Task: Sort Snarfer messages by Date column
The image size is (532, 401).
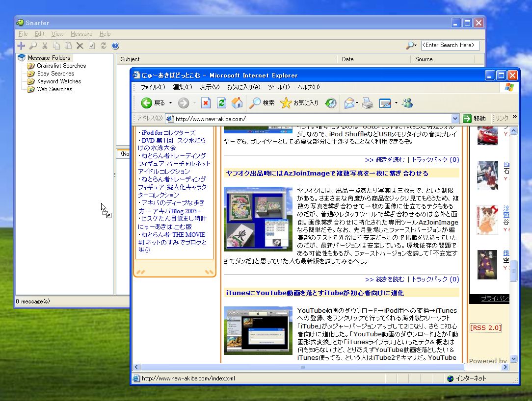Action: point(374,59)
